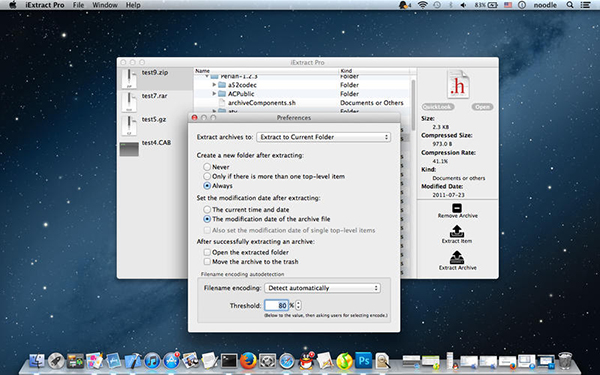The image size is (600, 375).
Task: Select the test7.rar archive icon
Action: coord(129,102)
